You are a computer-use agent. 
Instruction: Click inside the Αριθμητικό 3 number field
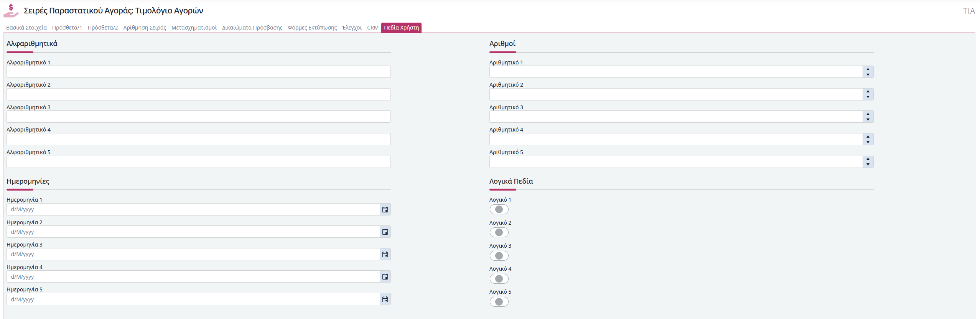coord(676,117)
